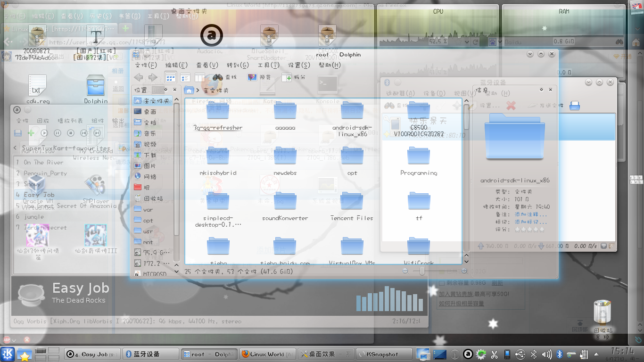Click 添加标记 link in information panel
The width and height of the screenshot is (644, 362).
coord(530,222)
